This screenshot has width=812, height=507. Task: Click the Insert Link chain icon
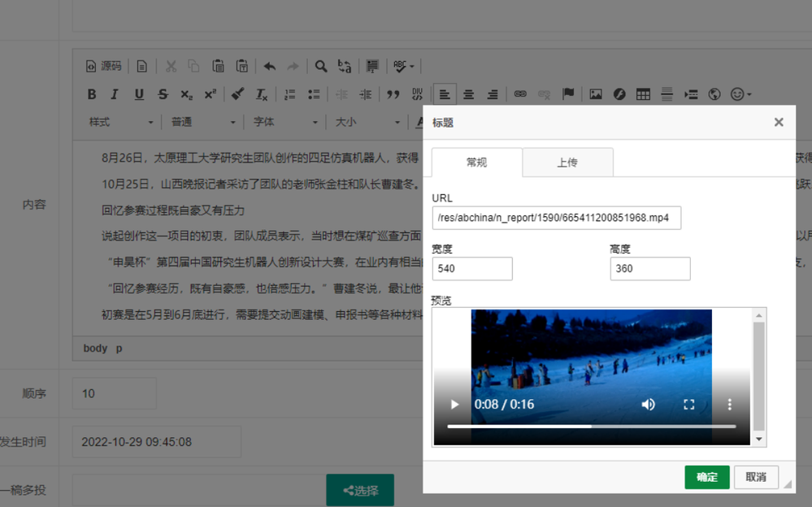[520, 94]
